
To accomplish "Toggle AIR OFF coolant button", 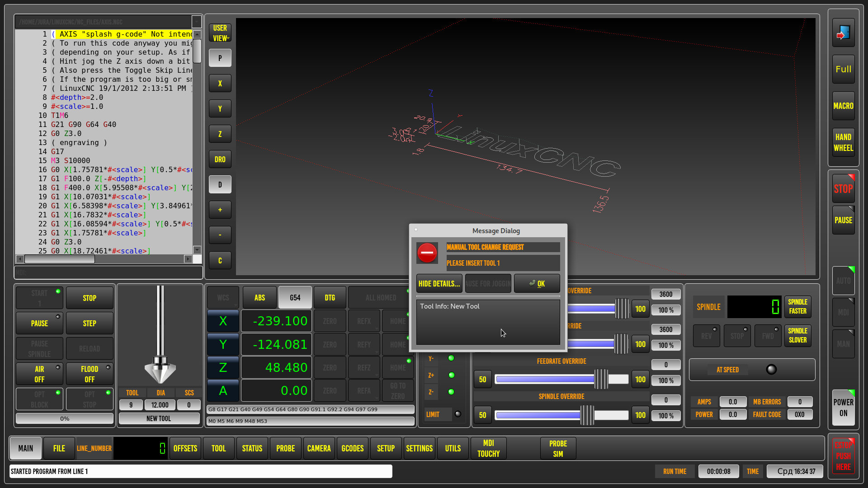I will pyautogui.click(x=39, y=374).
